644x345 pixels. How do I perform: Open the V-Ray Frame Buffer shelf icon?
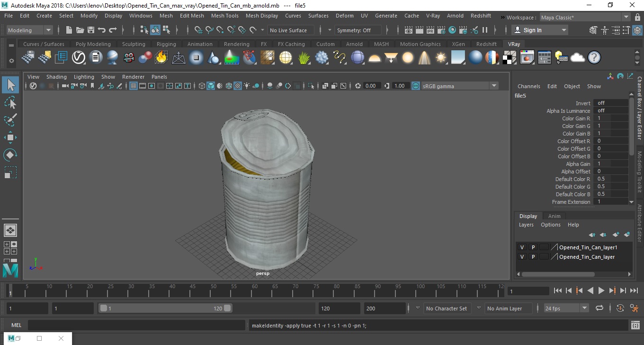coord(527,58)
